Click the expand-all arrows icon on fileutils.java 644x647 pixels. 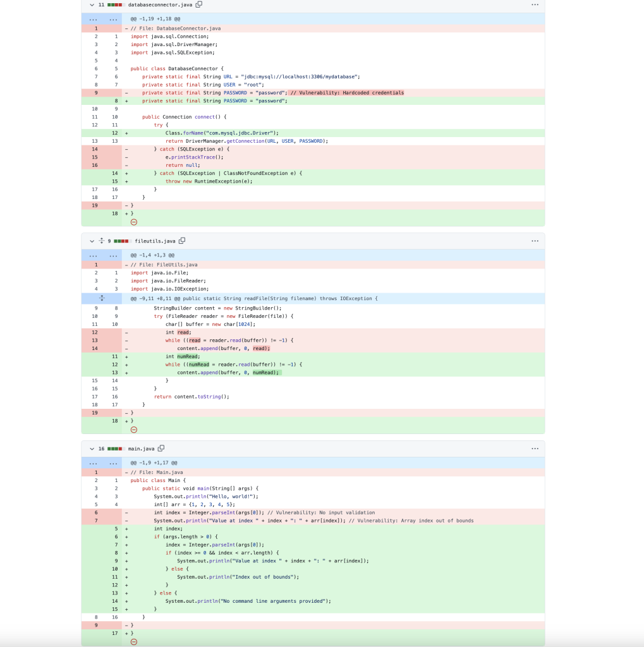101,241
